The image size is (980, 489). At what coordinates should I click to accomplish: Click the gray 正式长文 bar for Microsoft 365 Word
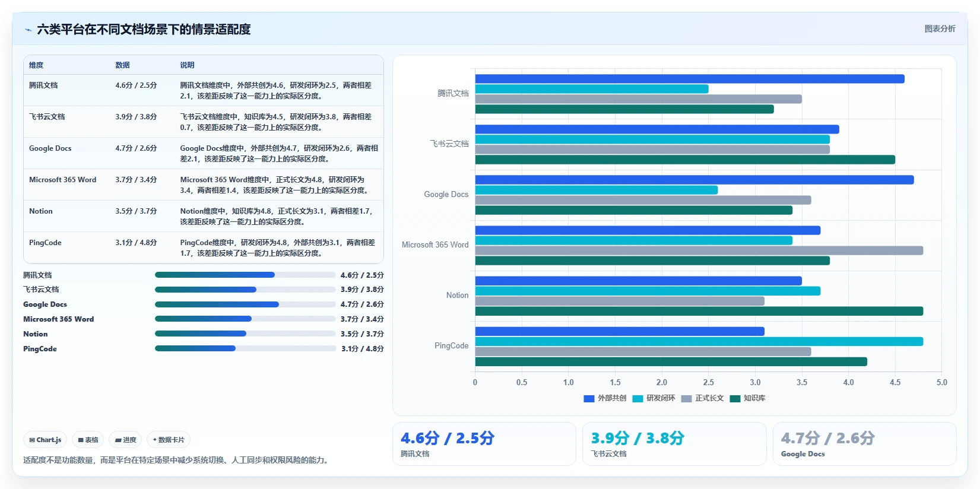click(699, 250)
